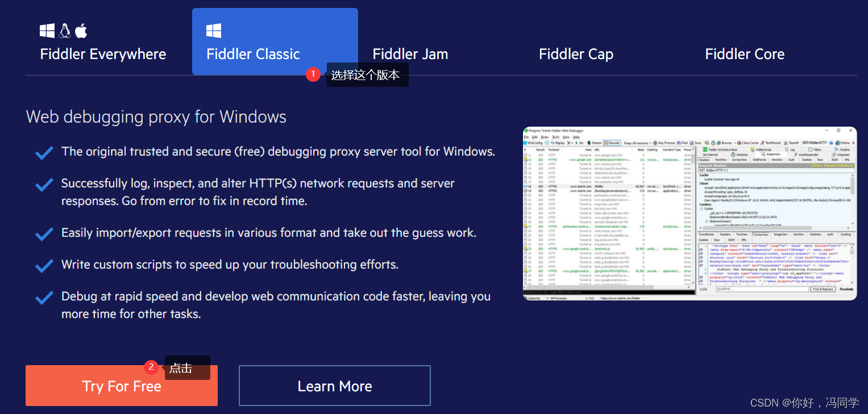Switch to the Fiddler Everywhere tab label
This screenshot has height=414, width=868.
[x=103, y=55]
